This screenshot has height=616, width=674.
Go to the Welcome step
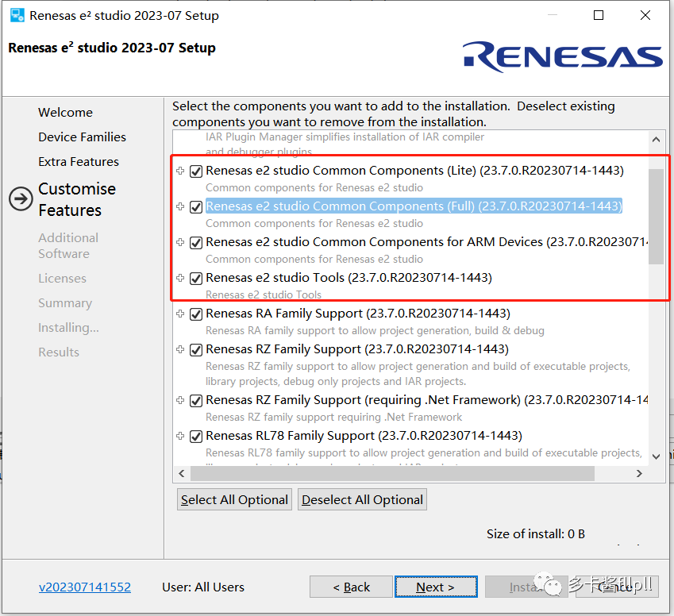pyautogui.click(x=65, y=112)
